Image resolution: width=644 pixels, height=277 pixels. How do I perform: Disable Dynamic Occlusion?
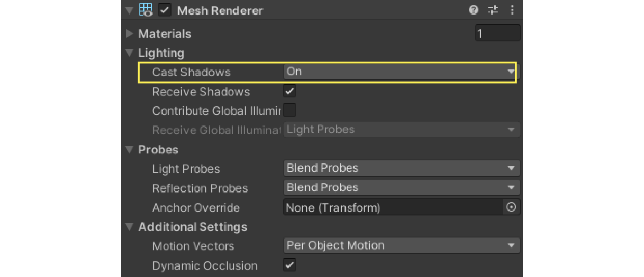coord(289,265)
